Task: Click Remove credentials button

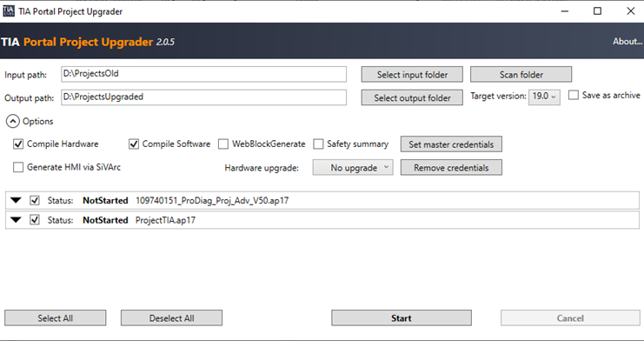Action: (x=451, y=167)
